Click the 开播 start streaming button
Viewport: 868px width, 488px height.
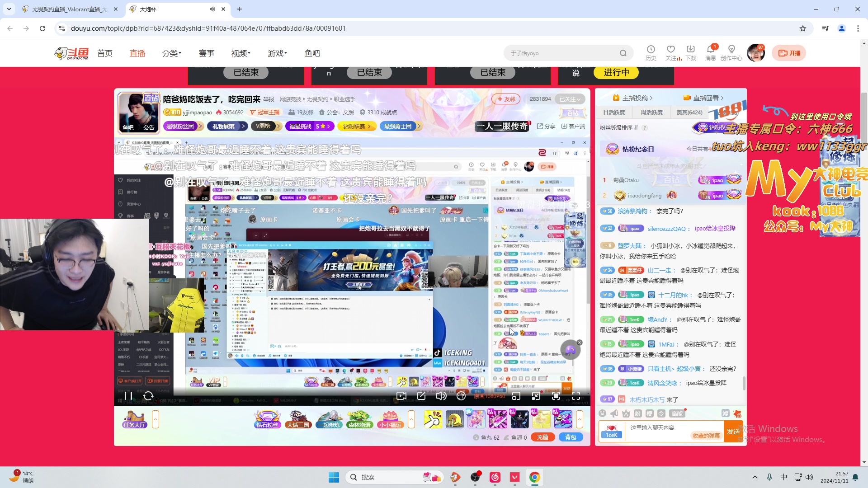pos(789,53)
